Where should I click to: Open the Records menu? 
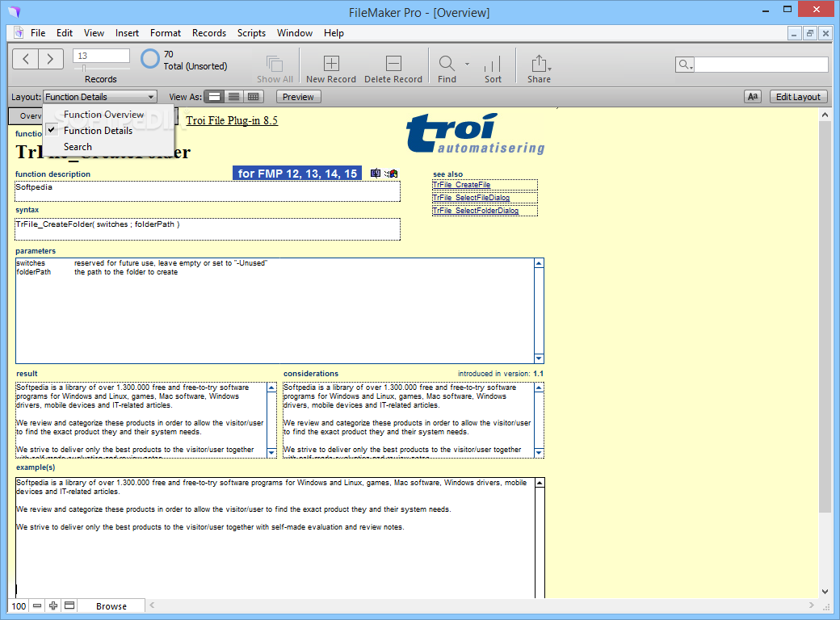(x=209, y=33)
